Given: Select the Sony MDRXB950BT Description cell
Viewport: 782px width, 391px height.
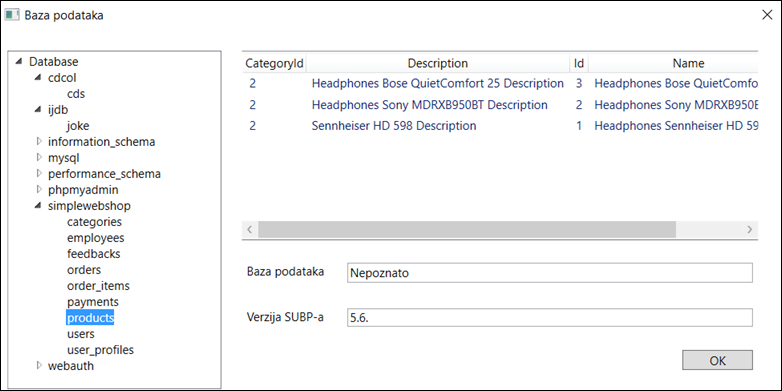Looking at the screenshot, I should 429,105.
